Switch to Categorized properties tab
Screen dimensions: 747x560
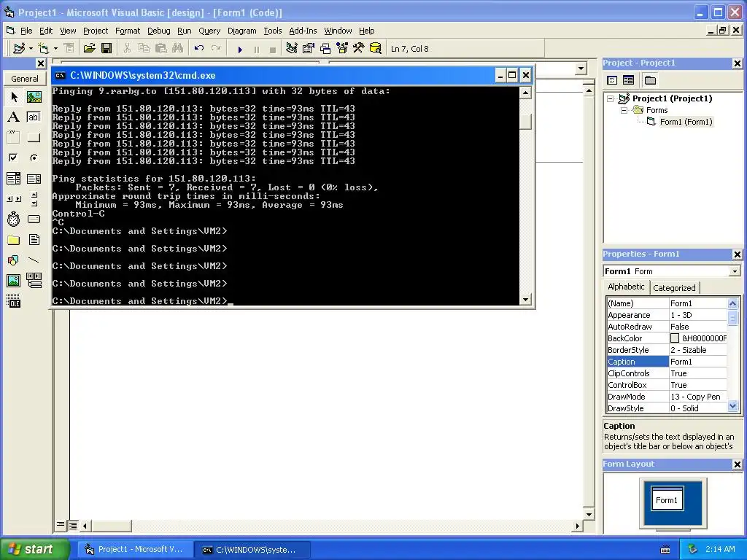tap(674, 287)
